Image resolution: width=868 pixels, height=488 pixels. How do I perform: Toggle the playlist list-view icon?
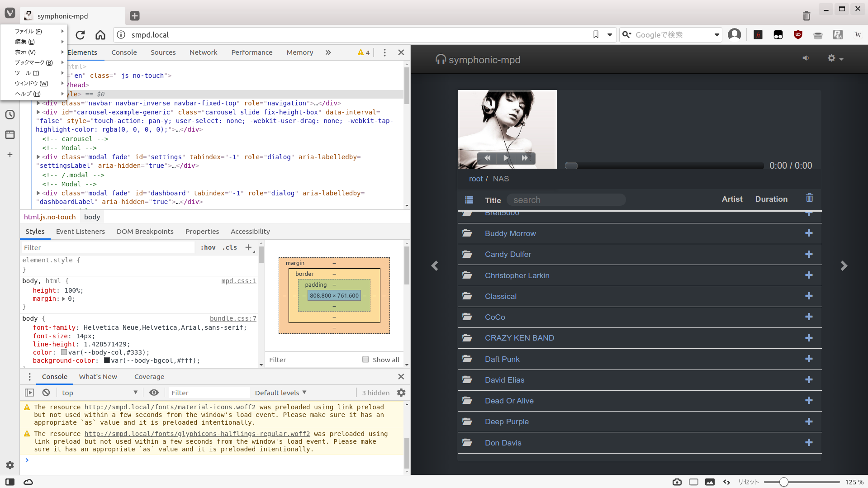point(469,200)
